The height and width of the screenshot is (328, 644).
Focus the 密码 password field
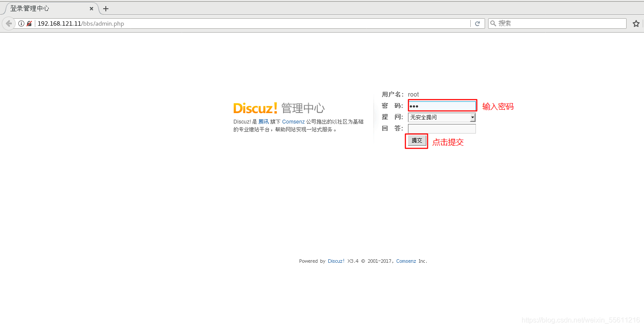coord(442,106)
